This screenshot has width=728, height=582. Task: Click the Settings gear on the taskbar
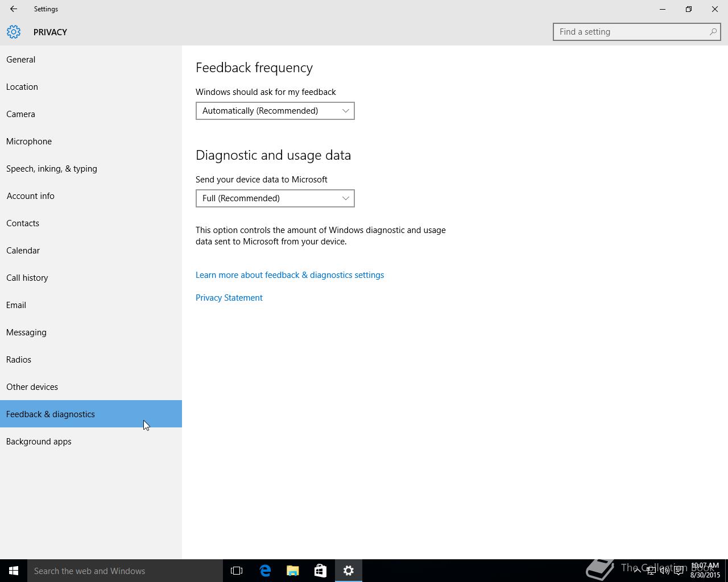pos(349,571)
